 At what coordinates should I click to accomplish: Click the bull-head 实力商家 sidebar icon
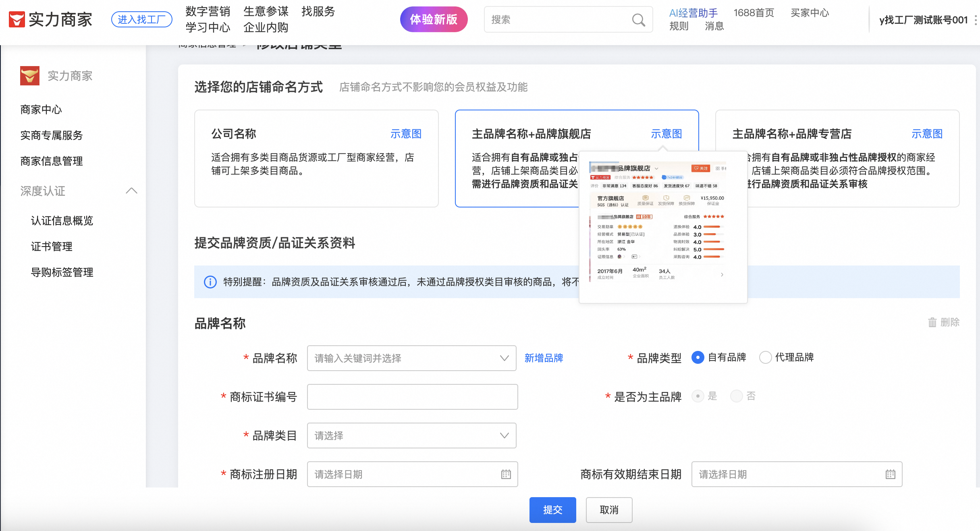[30, 76]
